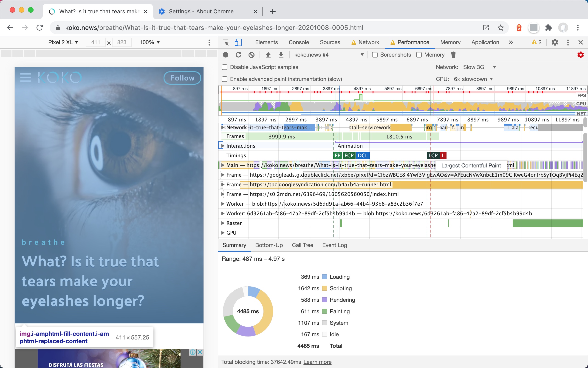Expand the Network track

223,127
